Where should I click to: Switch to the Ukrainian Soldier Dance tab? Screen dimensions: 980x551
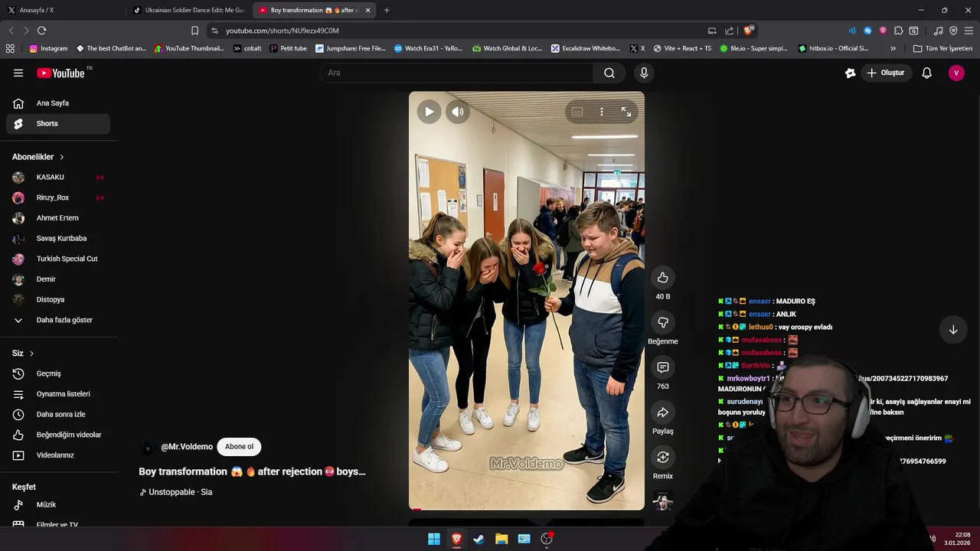(188, 10)
